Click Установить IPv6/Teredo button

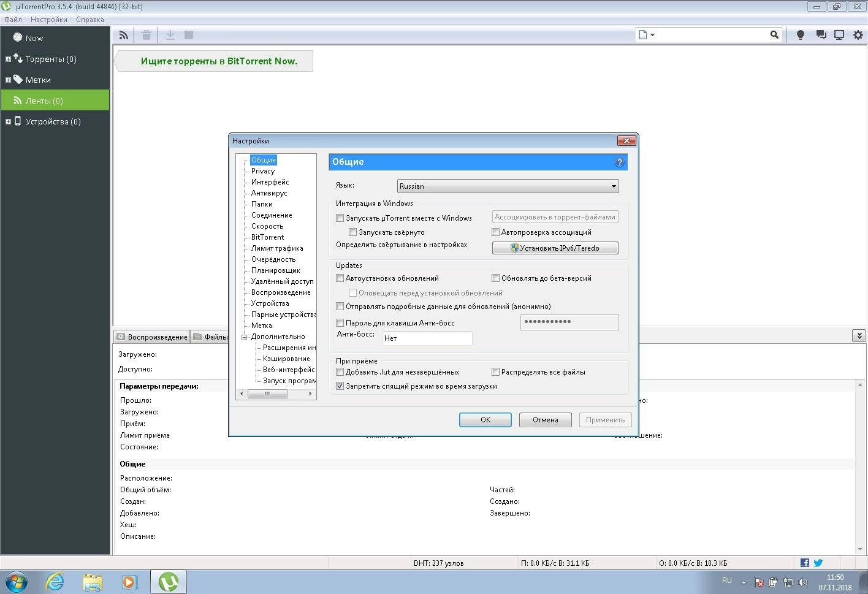(555, 248)
